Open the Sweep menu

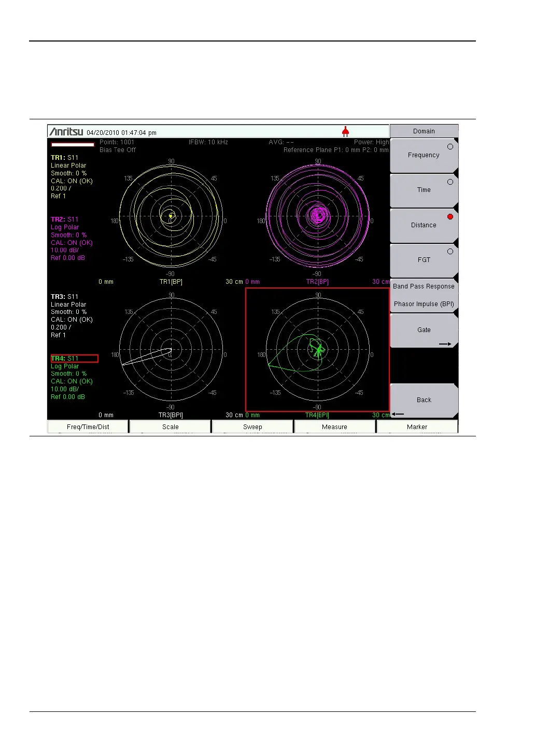click(252, 427)
